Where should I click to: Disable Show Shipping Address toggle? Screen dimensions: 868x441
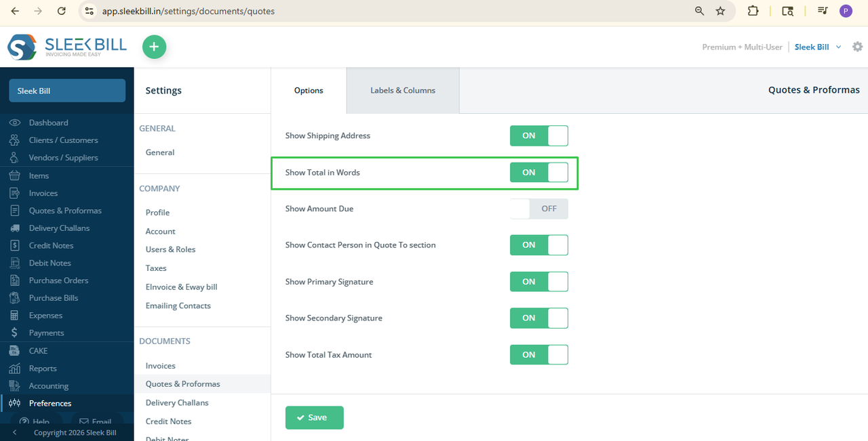pos(539,135)
